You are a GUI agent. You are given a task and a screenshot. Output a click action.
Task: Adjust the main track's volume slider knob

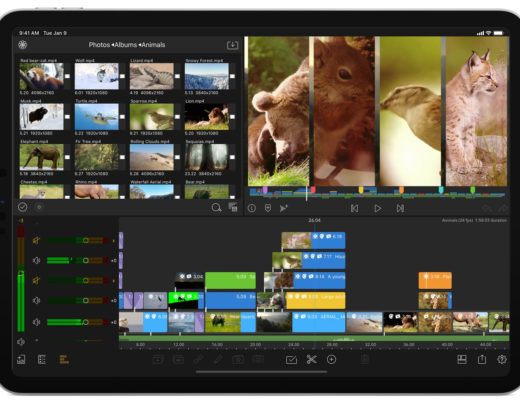click(x=86, y=322)
